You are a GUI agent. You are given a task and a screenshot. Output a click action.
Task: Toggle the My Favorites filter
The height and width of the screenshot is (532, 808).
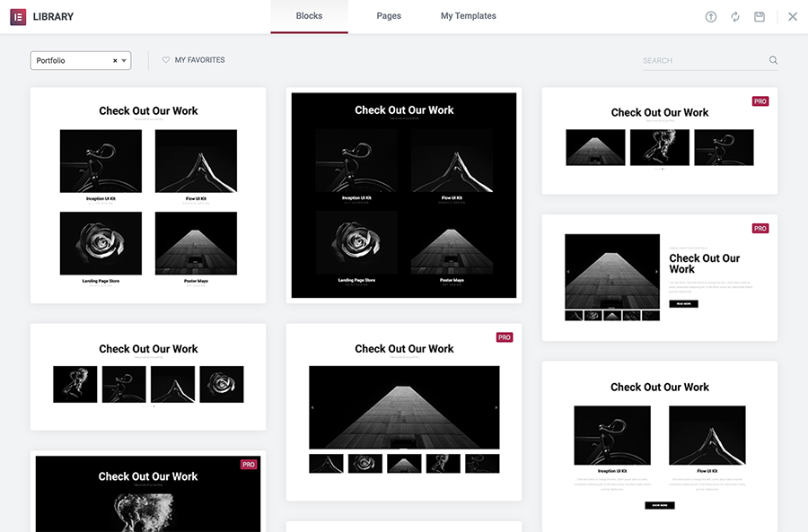point(193,60)
